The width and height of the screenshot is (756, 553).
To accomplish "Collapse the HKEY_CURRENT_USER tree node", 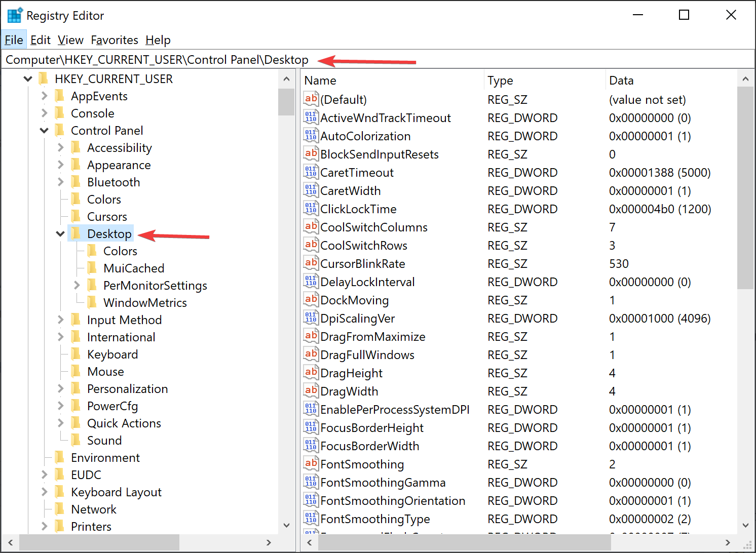I will [28, 79].
